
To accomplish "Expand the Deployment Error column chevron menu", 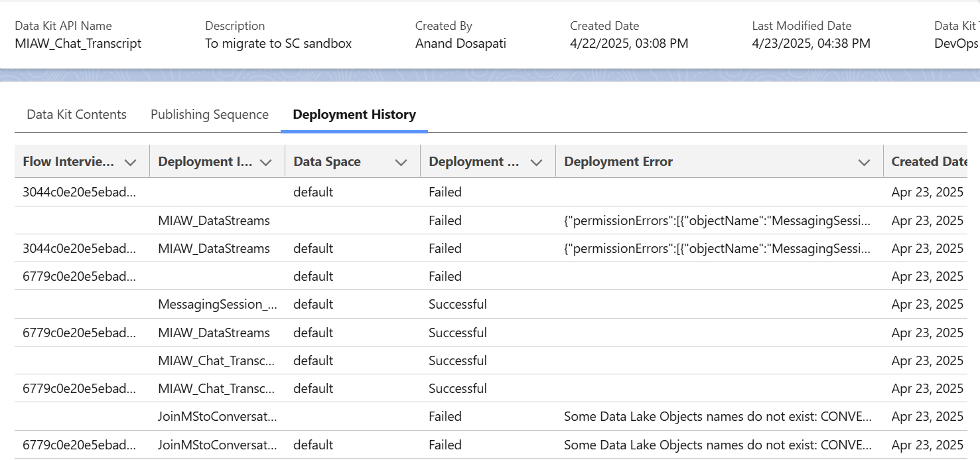I will point(864,162).
